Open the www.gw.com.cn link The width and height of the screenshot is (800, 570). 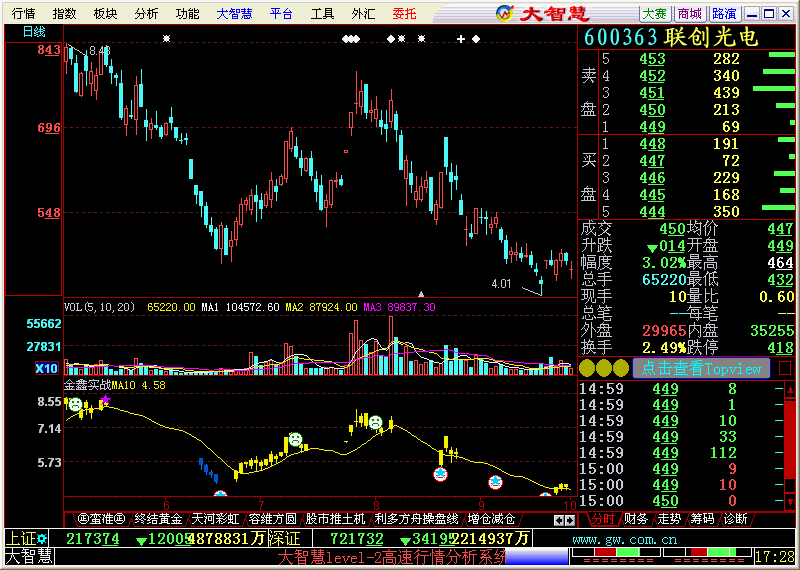624,539
